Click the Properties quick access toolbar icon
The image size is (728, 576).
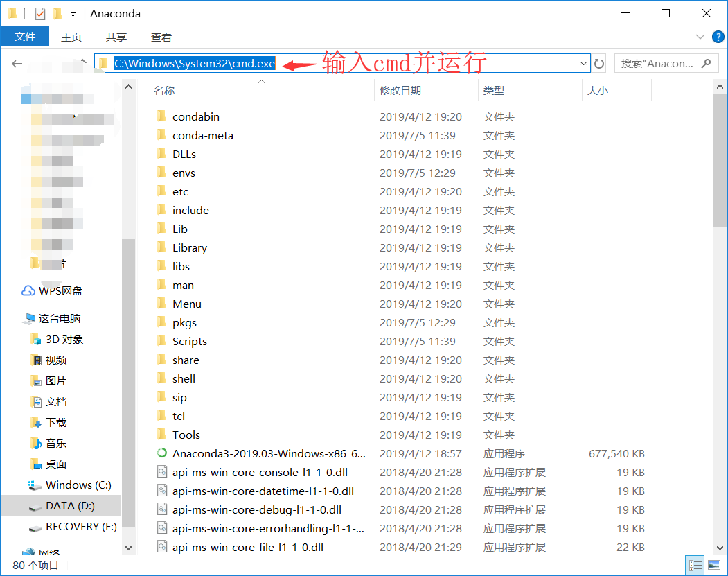[x=40, y=14]
